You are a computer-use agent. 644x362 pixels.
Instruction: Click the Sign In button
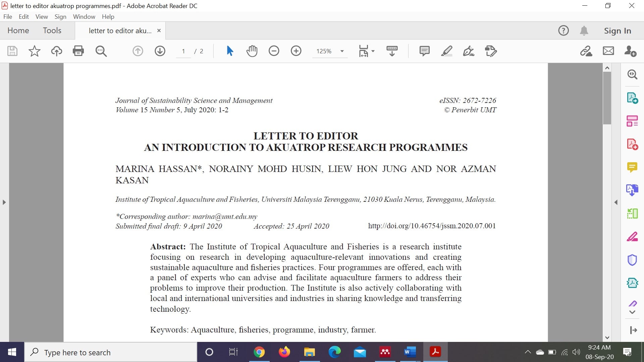coord(618,31)
